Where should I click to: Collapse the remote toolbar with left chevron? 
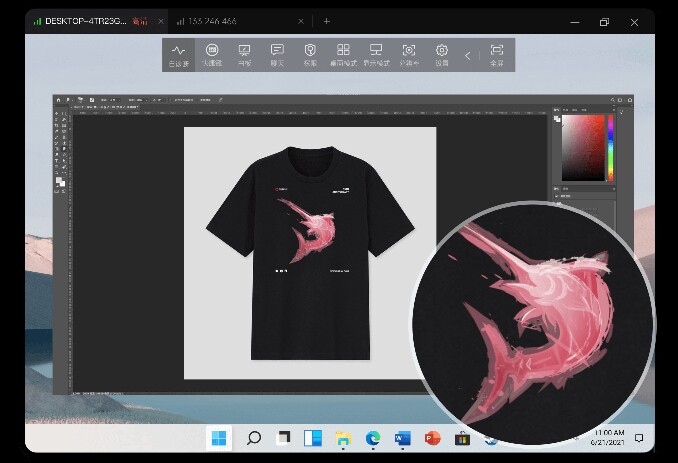point(467,56)
